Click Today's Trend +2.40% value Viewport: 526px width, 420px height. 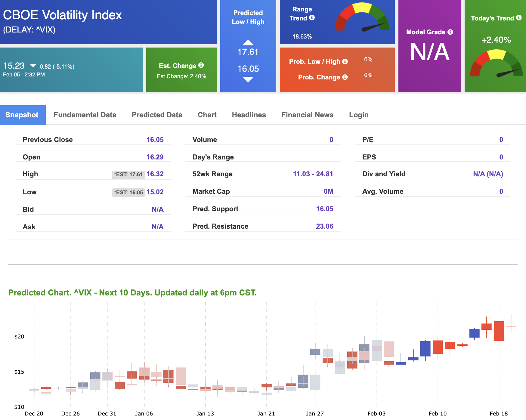[x=496, y=40]
